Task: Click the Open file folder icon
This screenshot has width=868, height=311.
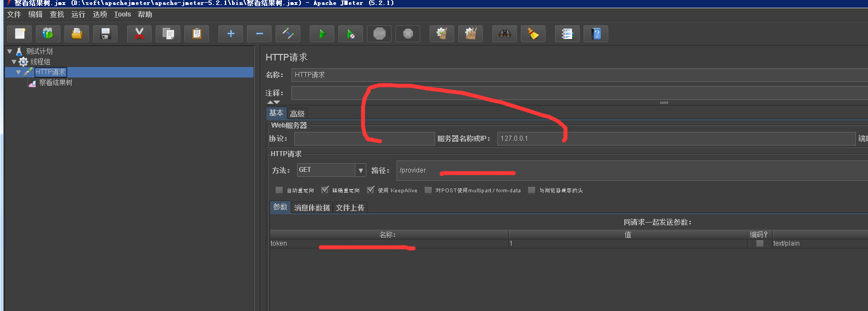Action: [77, 34]
